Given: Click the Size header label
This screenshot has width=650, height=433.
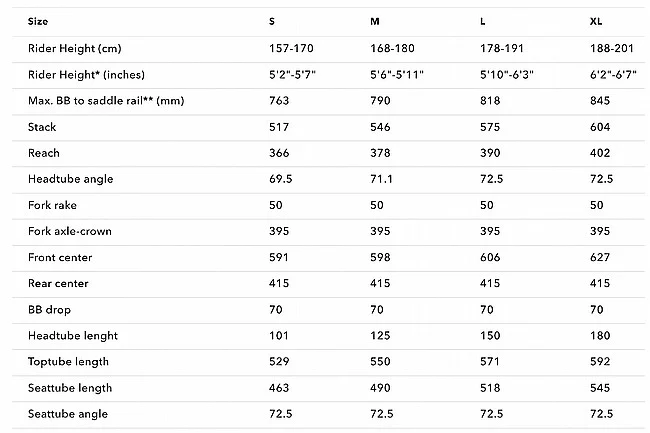Looking at the screenshot, I should [x=39, y=21].
